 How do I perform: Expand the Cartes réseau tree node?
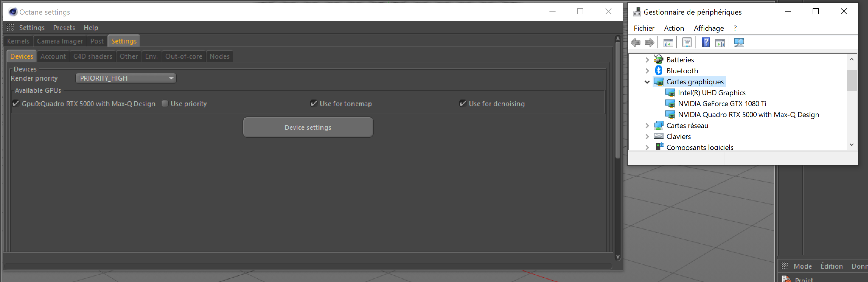click(x=647, y=126)
